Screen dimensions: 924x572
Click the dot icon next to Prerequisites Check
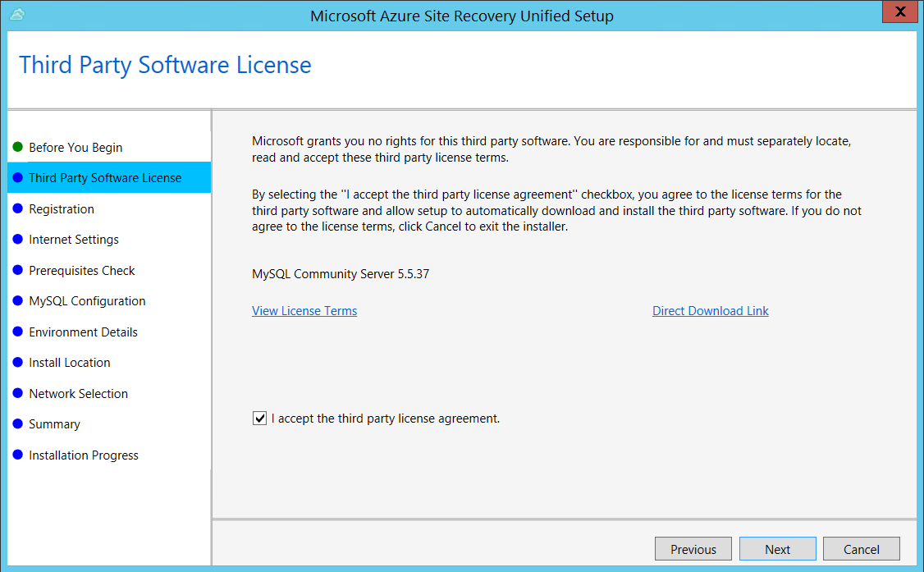[17, 270]
